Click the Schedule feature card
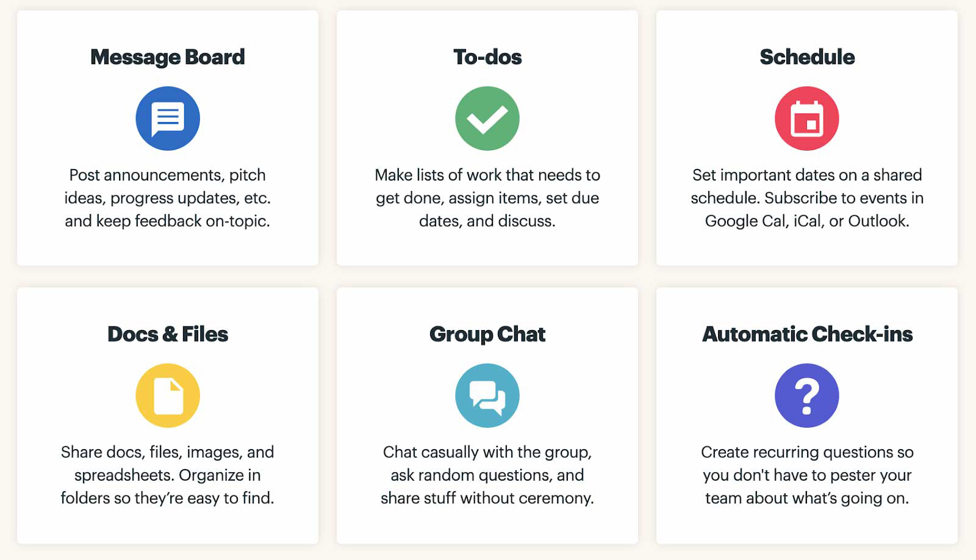Viewport: 976px width, 560px height. 806,137
